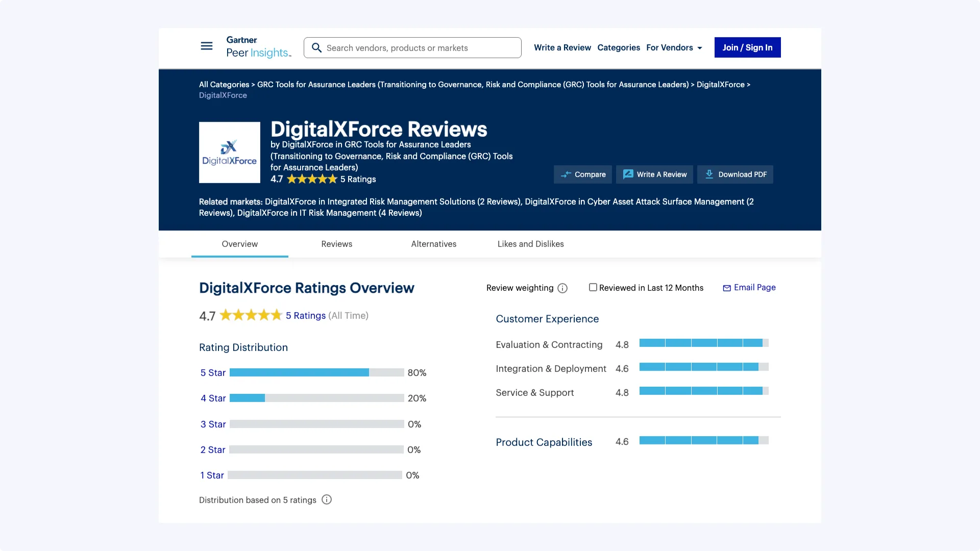The width and height of the screenshot is (980, 551).
Task: Click the Write A Review button
Action: (x=654, y=174)
